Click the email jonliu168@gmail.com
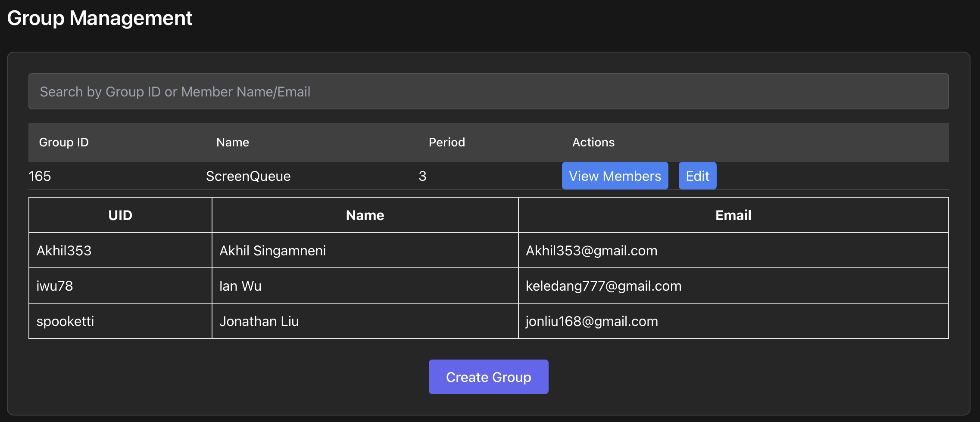Viewport: 980px width, 422px height. pos(592,321)
